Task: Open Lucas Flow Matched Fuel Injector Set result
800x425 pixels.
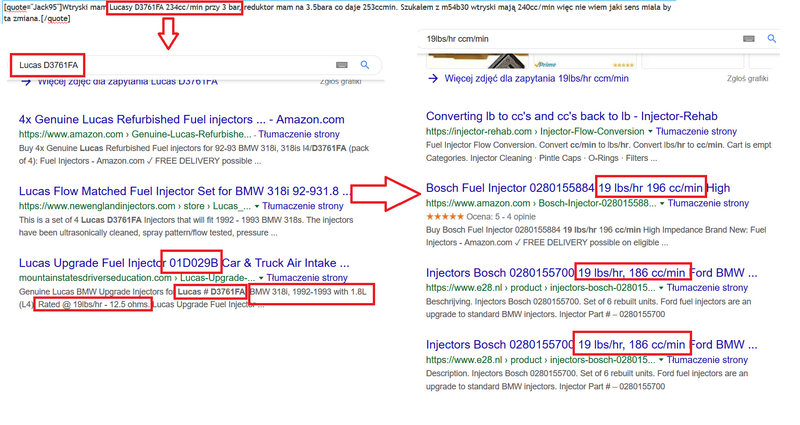Action: click(185, 191)
